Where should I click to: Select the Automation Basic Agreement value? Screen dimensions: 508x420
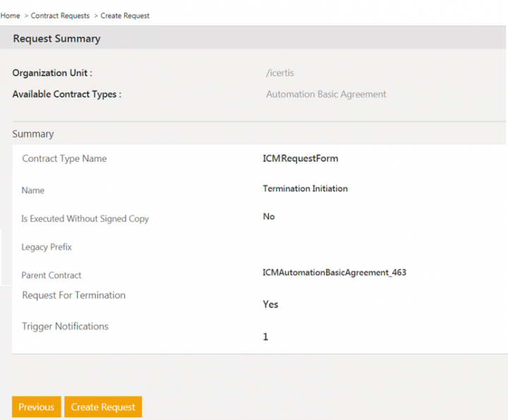326,95
